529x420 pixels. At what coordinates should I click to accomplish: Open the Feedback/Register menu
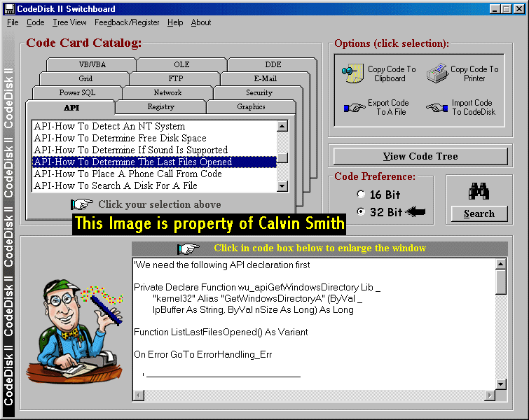click(x=127, y=22)
